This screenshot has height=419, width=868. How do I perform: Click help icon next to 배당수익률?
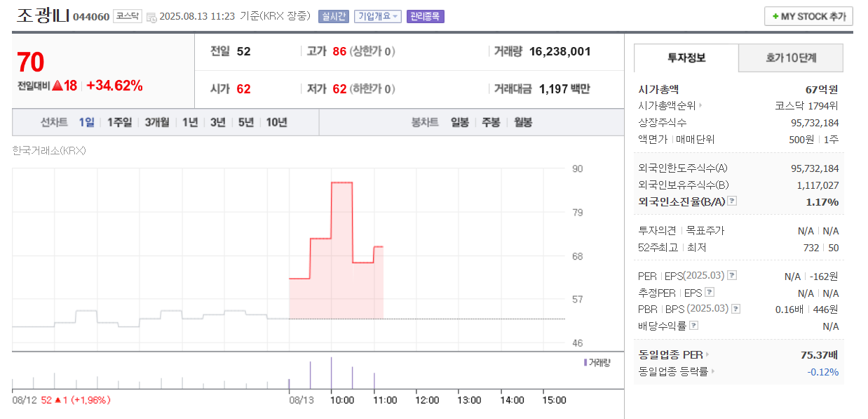[x=693, y=326]
